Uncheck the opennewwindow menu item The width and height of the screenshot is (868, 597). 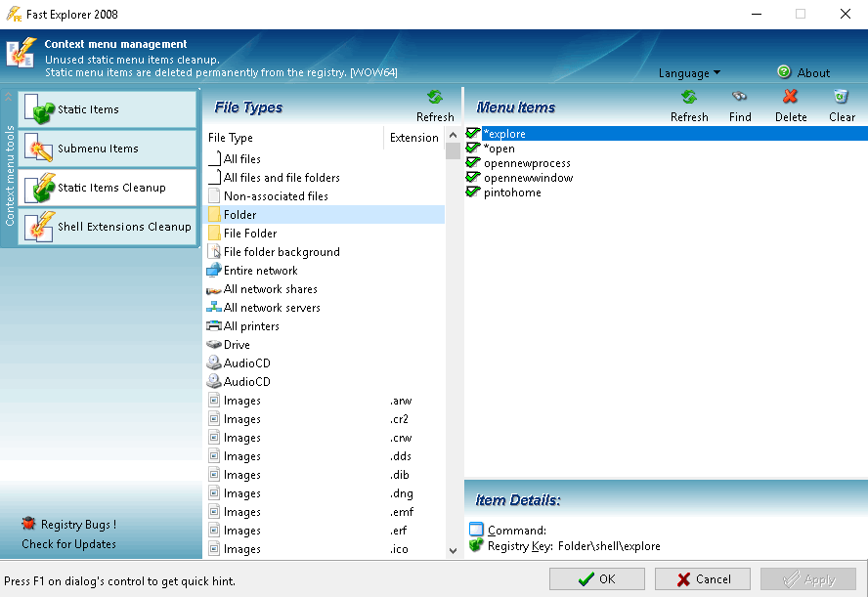click(473, 177)
